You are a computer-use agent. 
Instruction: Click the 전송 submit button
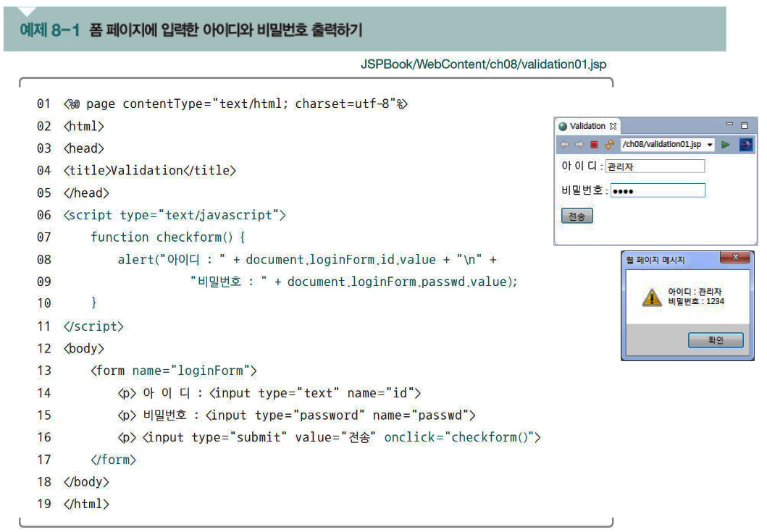577,216
